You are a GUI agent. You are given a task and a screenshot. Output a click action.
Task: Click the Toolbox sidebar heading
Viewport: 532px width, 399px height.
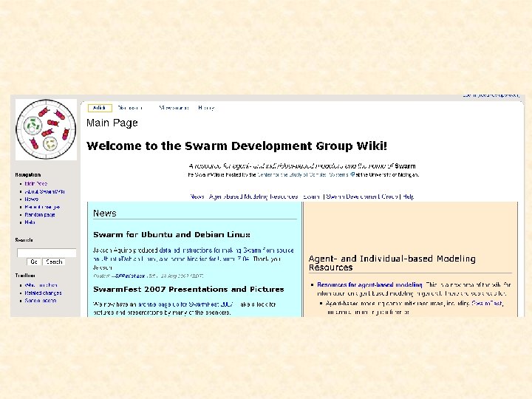pyautogui.click(x=25, y=275)
